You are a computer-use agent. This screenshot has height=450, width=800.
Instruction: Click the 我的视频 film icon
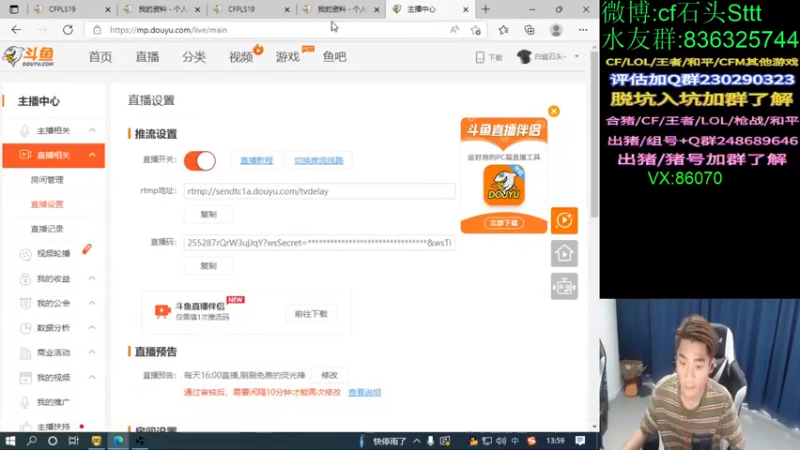25,378
